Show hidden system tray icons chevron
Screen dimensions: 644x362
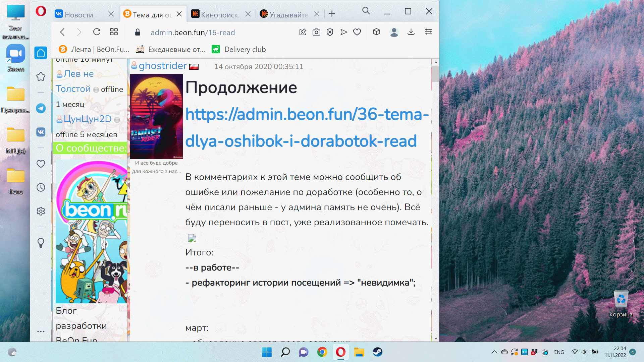click(494, 352)
